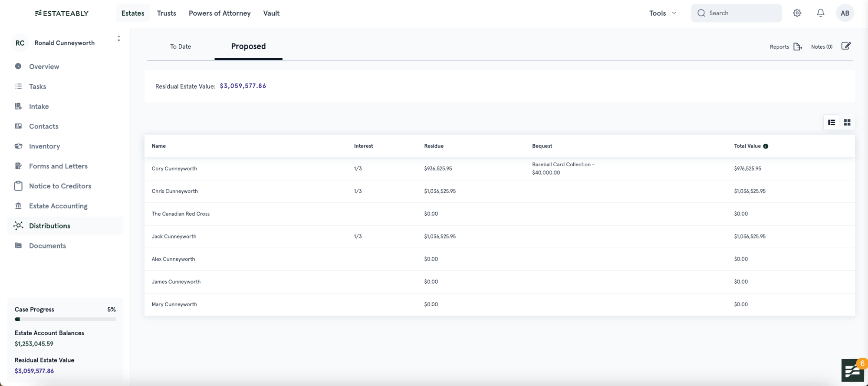The height and width of the screenshot is (386, 868).
Task: Click the Residual Estate Value $3,059,577.86 header amount
Action: point(243,86)
